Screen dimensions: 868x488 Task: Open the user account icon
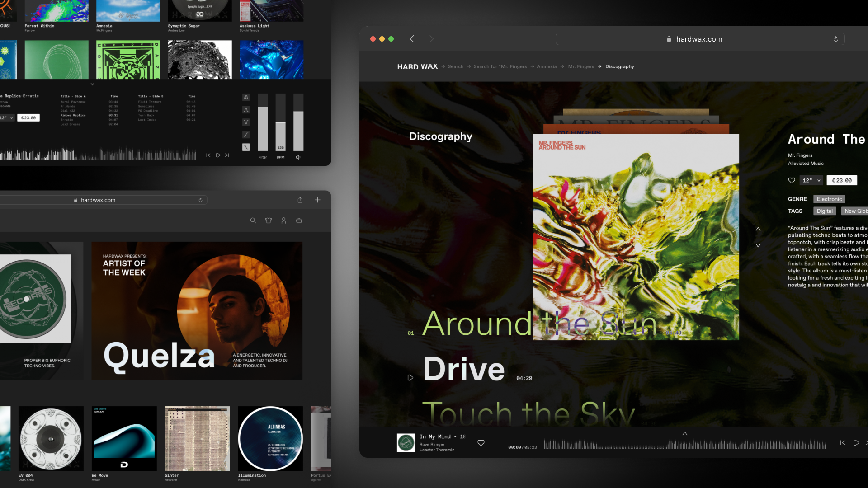pyautogui.click(x=283, y=221)
